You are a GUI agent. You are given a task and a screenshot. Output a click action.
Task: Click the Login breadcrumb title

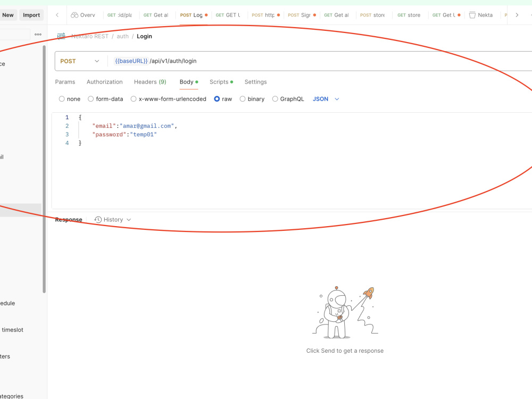point(144,36)
